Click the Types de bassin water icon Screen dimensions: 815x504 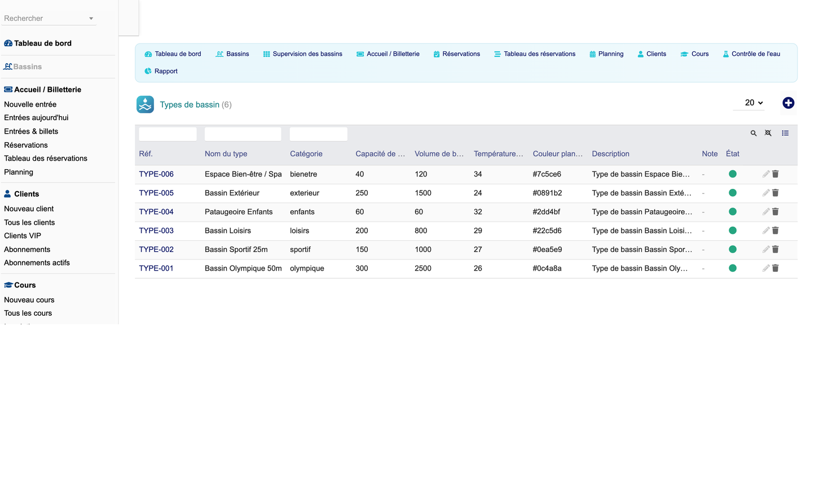pos(145,104)
